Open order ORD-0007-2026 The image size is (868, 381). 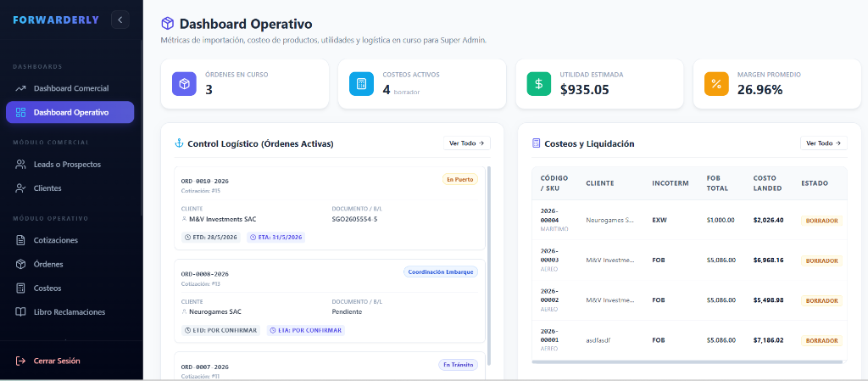click(205, 367)
